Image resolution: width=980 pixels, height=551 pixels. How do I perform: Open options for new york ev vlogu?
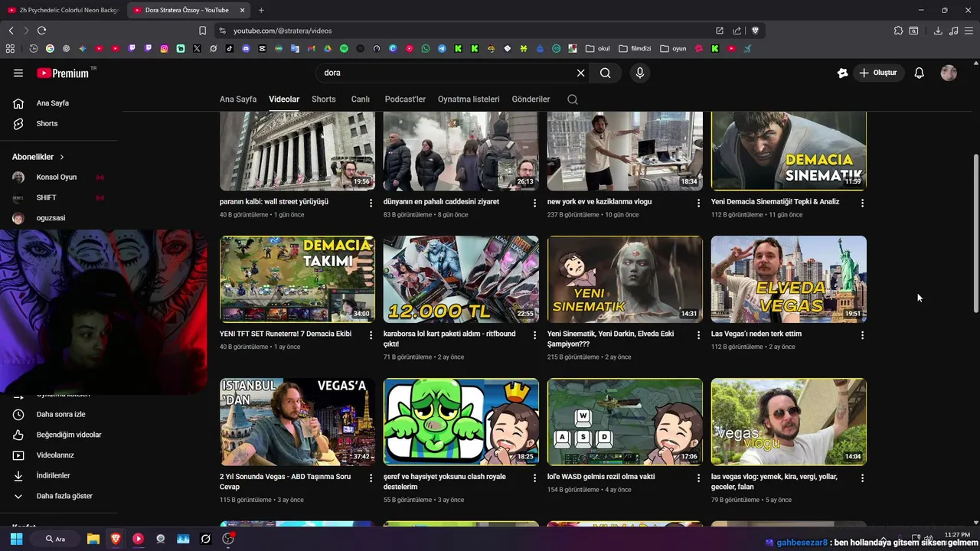(697, 203)
